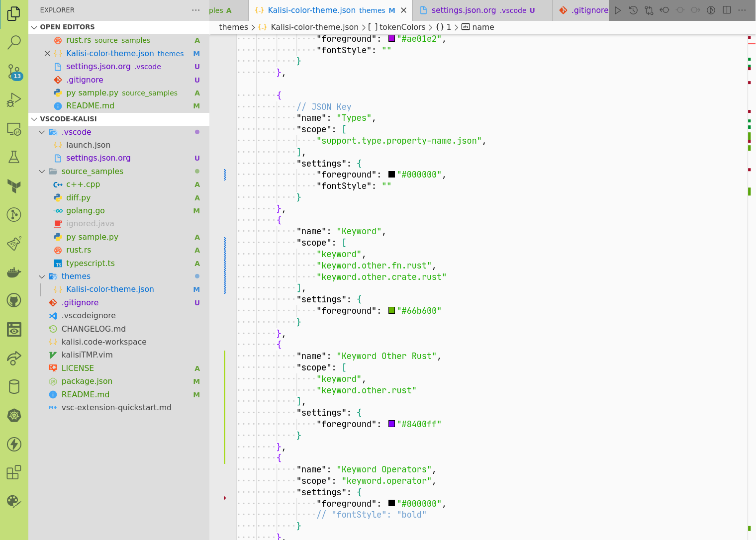Screen dimensions: 756x540
Task: Open the #ae01e2 purple color swatch
Action: (391, 38)
